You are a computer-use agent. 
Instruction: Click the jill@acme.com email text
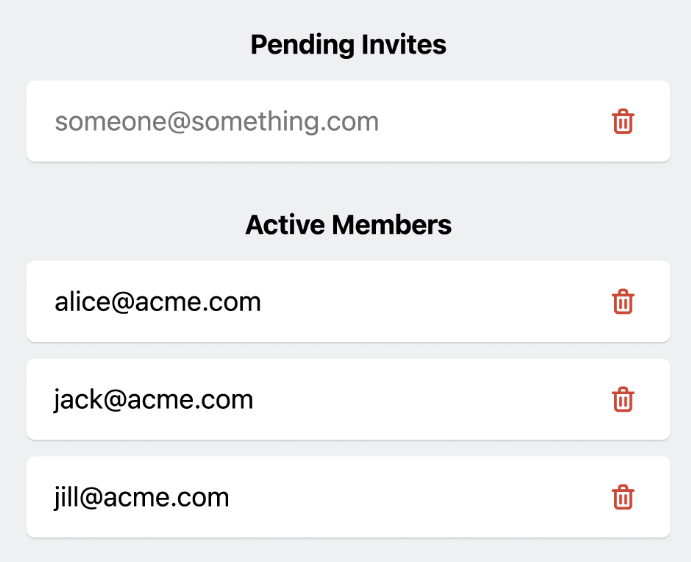[x=142, y=497]
